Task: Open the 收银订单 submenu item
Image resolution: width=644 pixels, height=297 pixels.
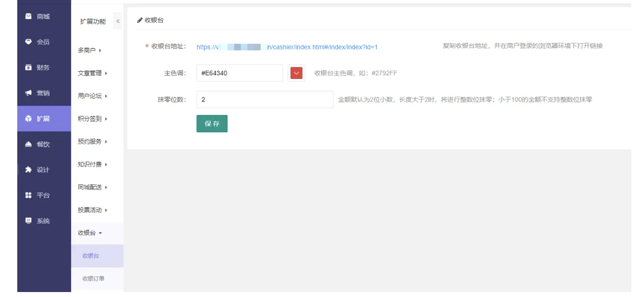Action: pos(97,278)
